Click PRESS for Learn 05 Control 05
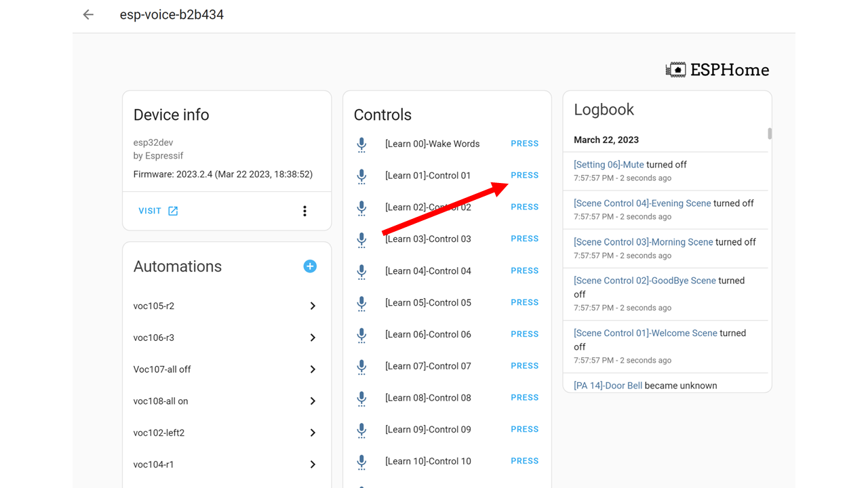The height and width of the screenshot is (488, 868). tap(525, 302)
